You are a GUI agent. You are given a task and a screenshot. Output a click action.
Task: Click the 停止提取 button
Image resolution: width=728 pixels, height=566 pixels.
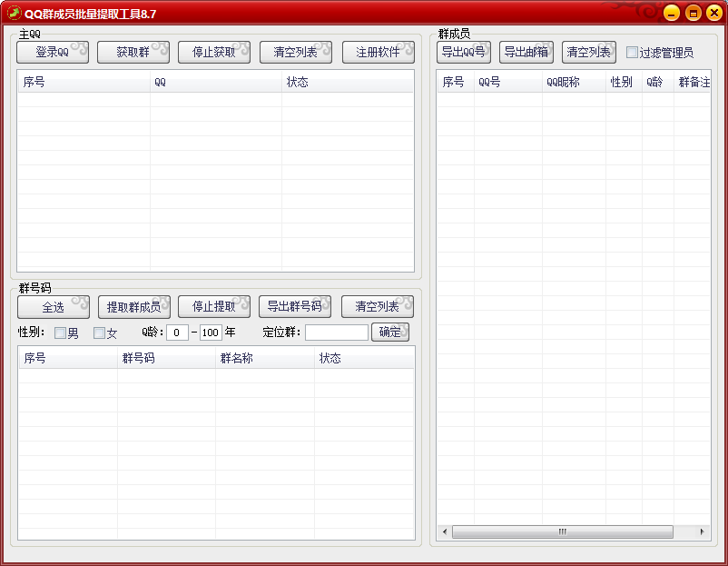pyautogui.click(x=214, y=307)
